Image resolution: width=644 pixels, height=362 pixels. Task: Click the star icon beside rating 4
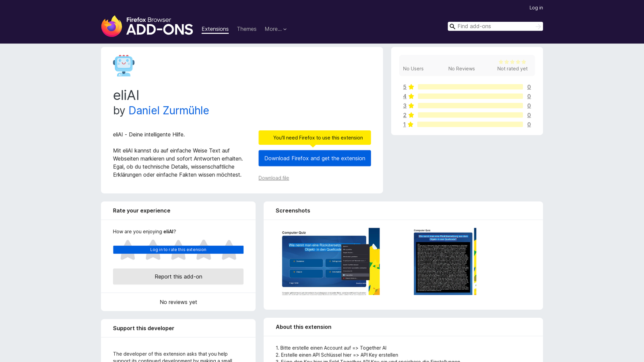411,96
